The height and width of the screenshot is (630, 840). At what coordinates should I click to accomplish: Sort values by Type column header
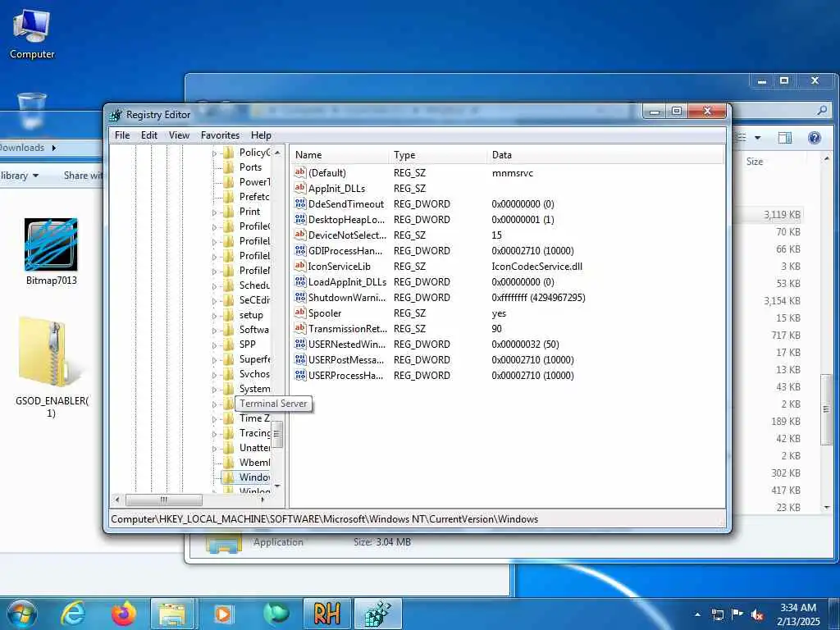pyautogui.click(x=438, y=155)
